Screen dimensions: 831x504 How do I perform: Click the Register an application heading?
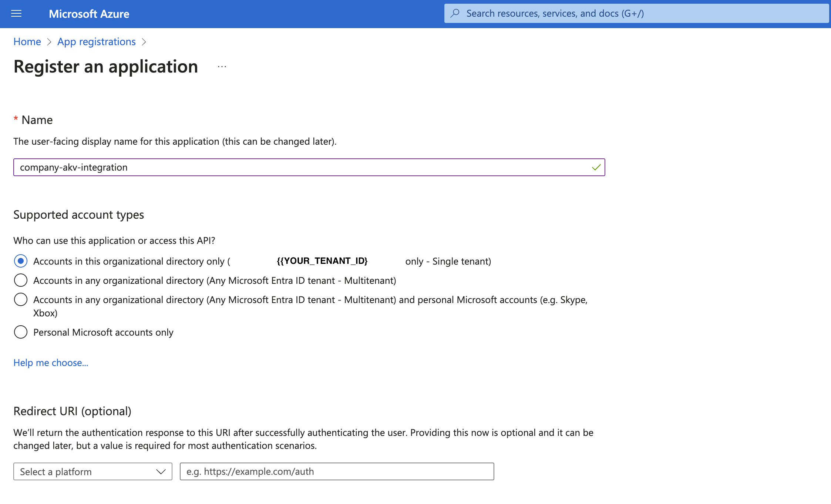click(106, 67)
